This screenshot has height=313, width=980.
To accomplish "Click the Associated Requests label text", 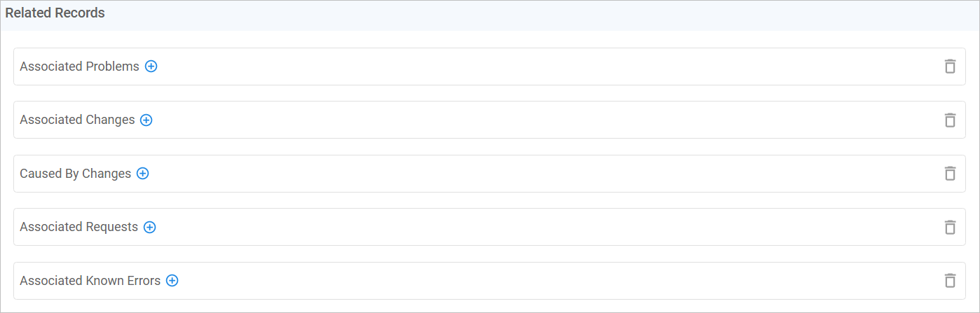I will point(79,227).
